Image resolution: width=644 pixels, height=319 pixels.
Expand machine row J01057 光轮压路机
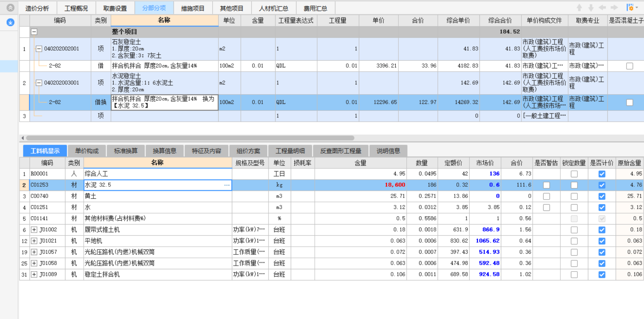click(x=34, y=252)
